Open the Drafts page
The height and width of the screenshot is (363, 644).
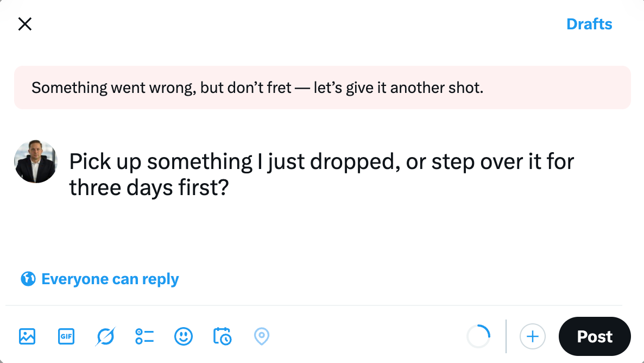(x=589, y=24)
